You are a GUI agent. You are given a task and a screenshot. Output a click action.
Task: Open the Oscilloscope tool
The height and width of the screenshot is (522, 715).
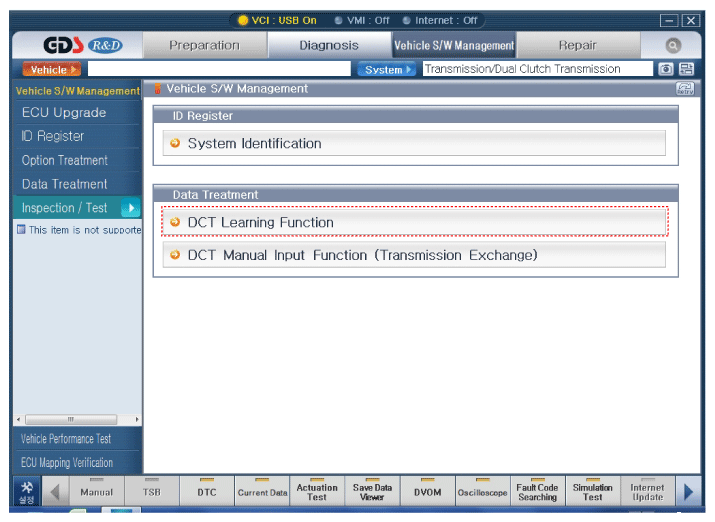(483, 491)
